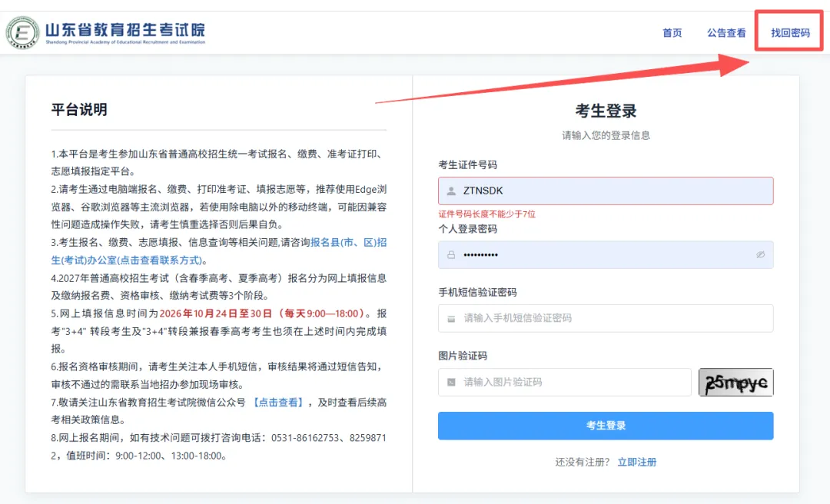The image size is (830, 504).
Task: Open the 【点击查看】 WeChat account link
Action: pyautogui.click(x=278, y=403)
